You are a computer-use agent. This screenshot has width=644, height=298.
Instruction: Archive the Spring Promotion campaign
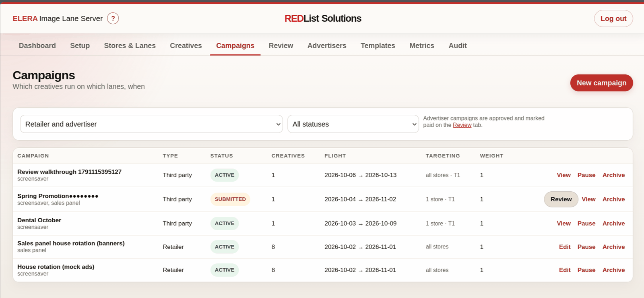click(613, 199)
